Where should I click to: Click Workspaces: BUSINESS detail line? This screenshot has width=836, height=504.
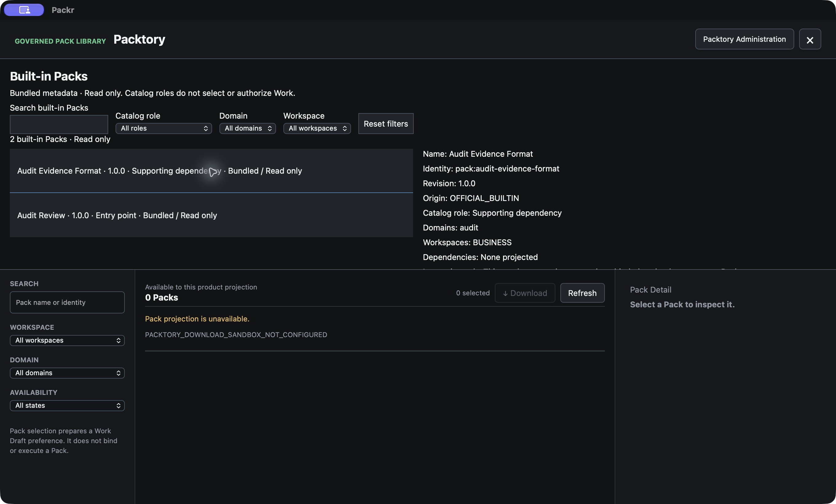[467, 242]
